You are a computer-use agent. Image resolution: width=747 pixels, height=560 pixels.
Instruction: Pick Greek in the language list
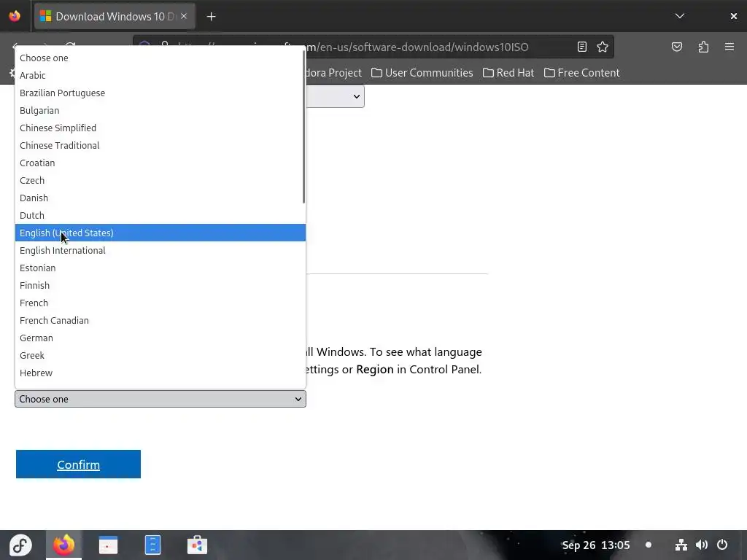[x=160, y=356]
